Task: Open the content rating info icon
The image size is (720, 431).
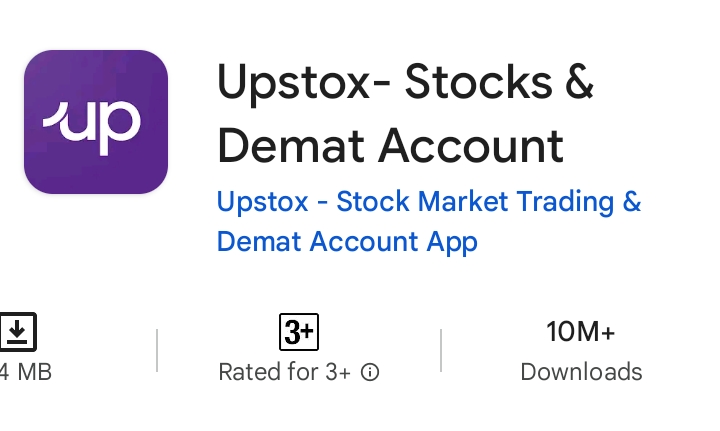Action: 370,372
